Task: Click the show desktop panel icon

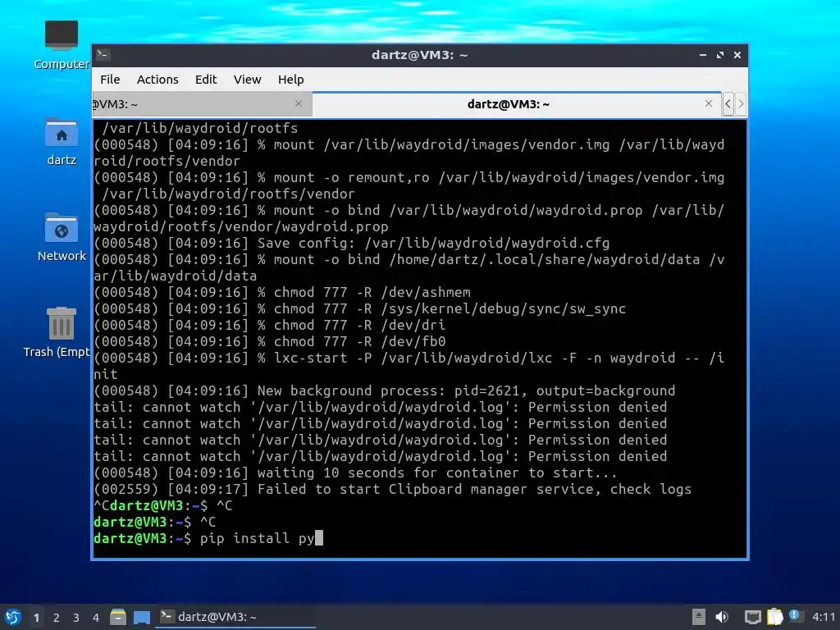Action: pyautogui.click(x=141, y=618)
